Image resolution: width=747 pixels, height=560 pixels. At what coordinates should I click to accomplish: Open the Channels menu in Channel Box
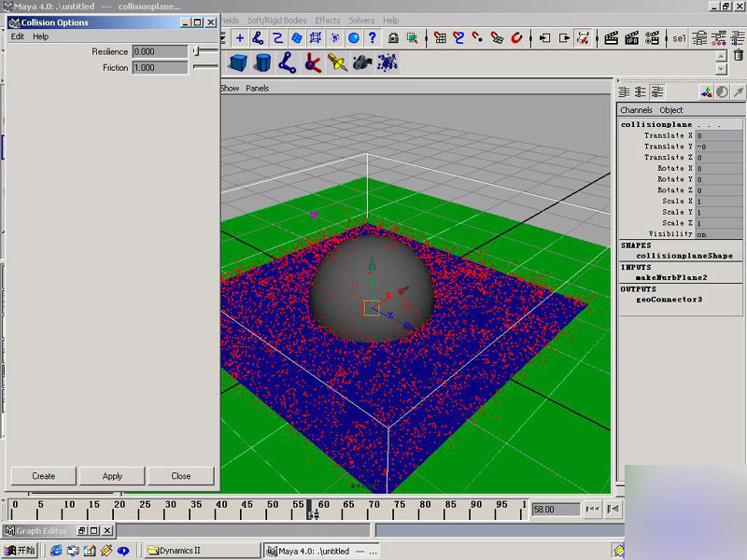pos(636,110)
